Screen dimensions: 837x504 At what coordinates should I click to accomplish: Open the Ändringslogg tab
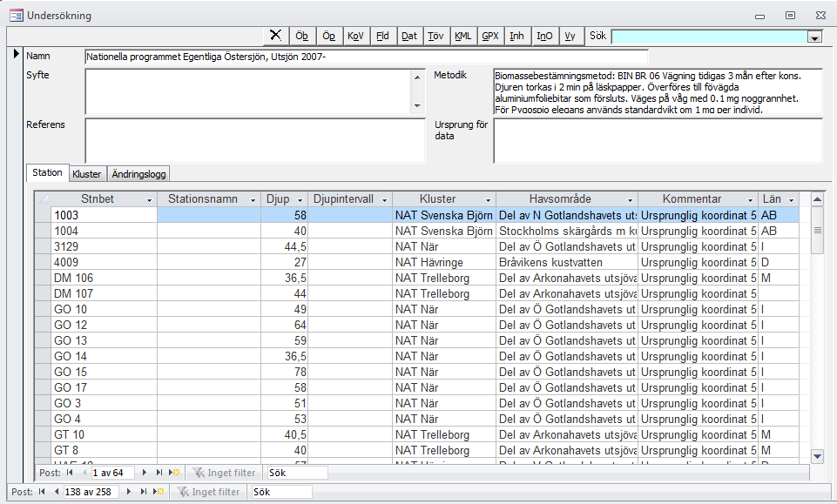coord(138,174)
